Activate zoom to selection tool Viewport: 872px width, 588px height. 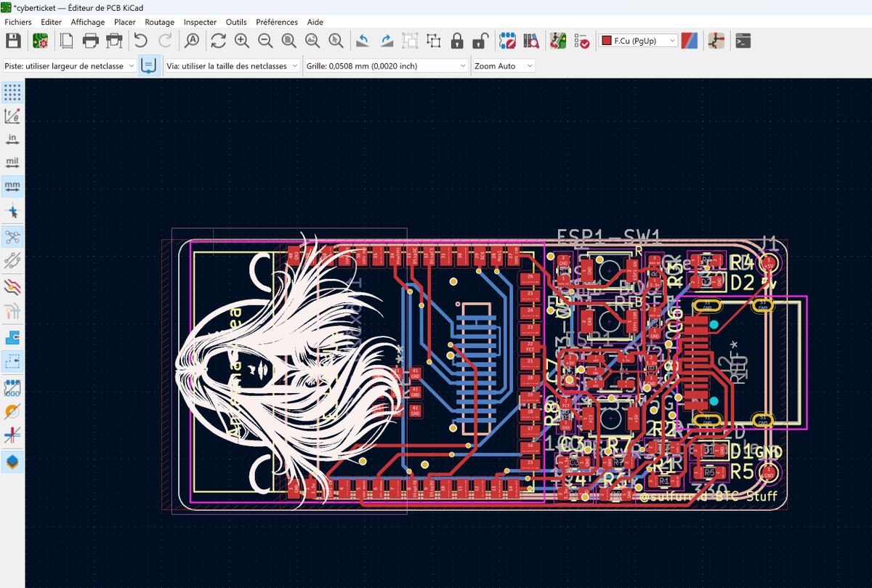pos(336,41)
